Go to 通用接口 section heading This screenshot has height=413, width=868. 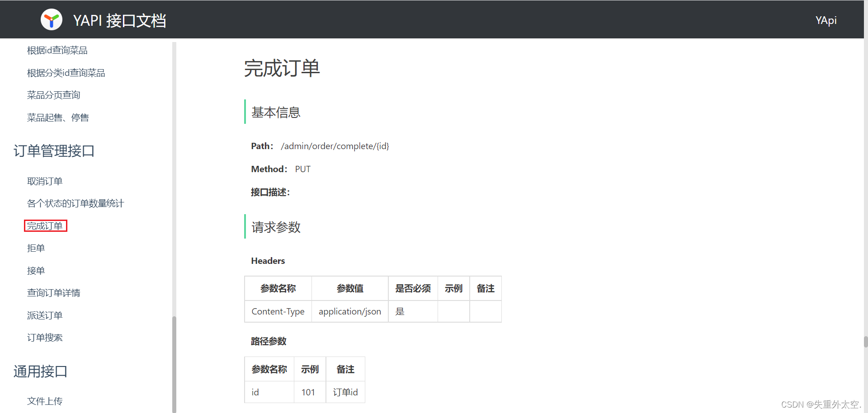coord(40,371)
